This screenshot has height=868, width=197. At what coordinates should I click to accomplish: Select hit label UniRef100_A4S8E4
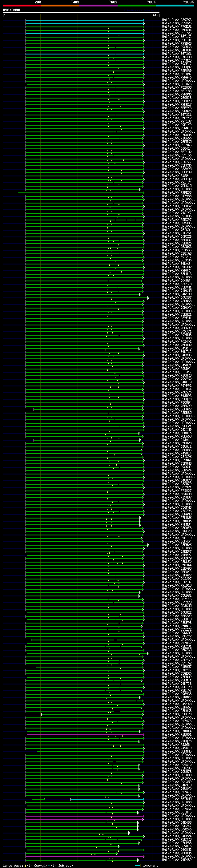click(x=177, y=453)
